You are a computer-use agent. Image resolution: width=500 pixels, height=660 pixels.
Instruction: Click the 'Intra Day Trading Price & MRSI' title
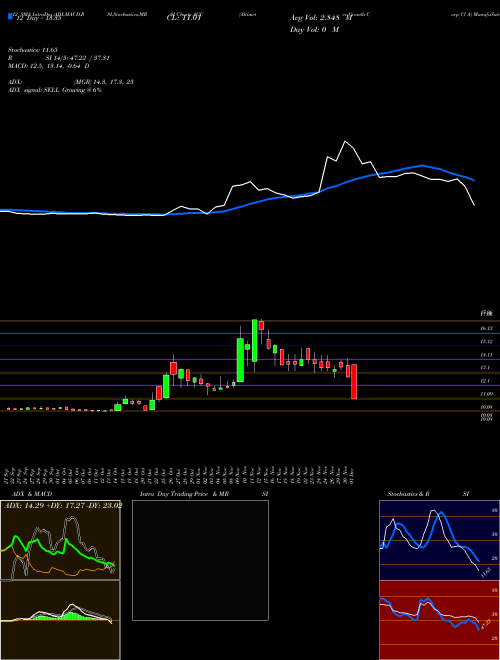[204, 494]
